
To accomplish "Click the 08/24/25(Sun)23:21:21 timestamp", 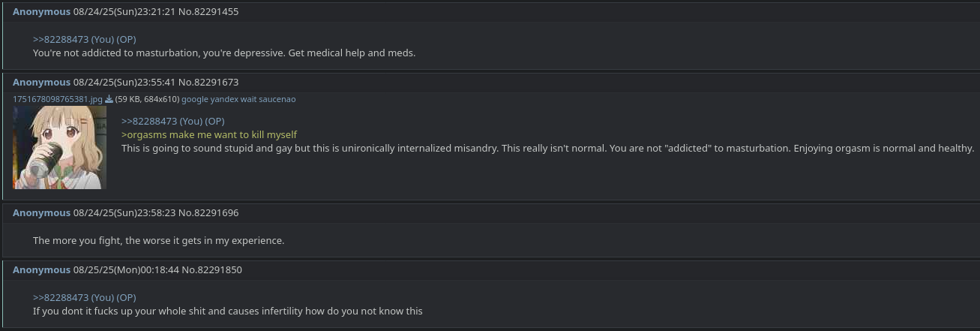I will (124, 11).
